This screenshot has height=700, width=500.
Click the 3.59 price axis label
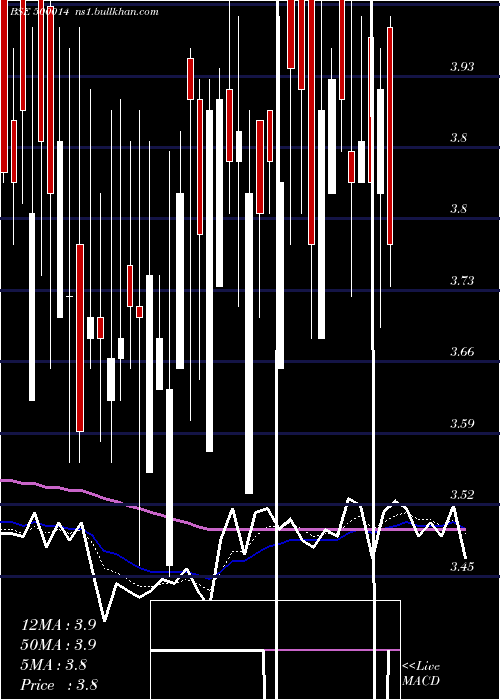(x=462, y=424)
